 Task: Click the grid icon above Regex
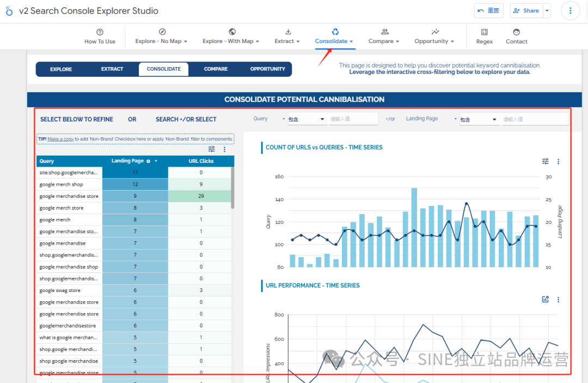point(485,32)
